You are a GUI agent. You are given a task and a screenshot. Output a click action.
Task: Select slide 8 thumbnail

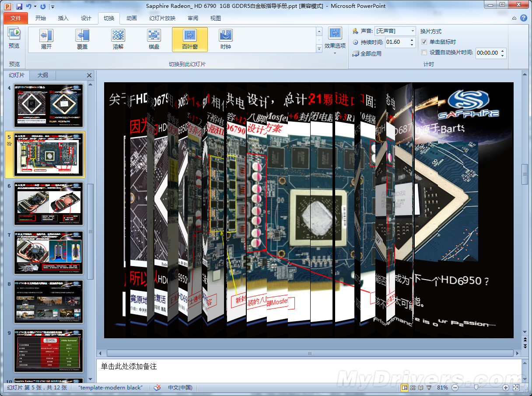tap(48, 302)
